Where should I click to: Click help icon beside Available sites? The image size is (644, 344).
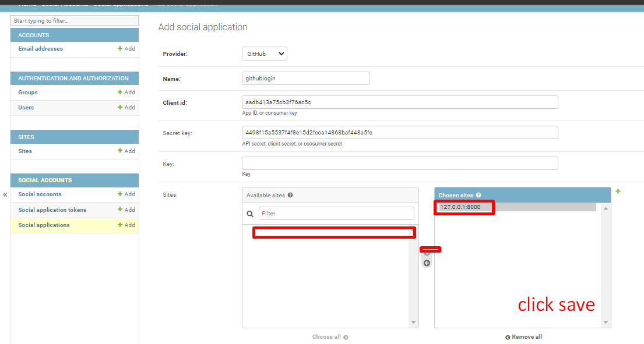290,196
